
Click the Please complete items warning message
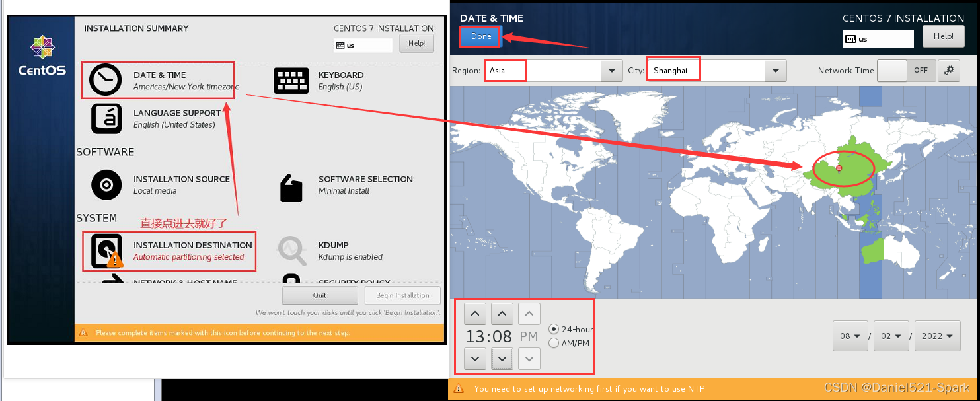[223, 333]
